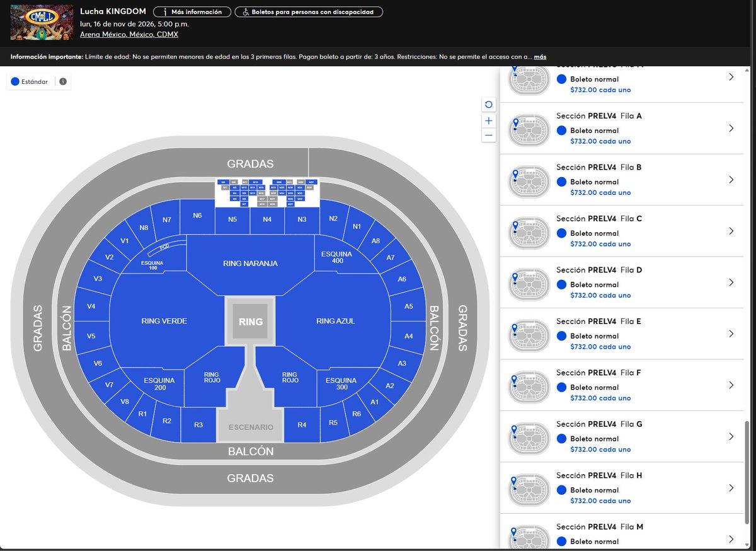Select section N5 on the map
This screenshot has width=756, height=551.
[232, 219]
